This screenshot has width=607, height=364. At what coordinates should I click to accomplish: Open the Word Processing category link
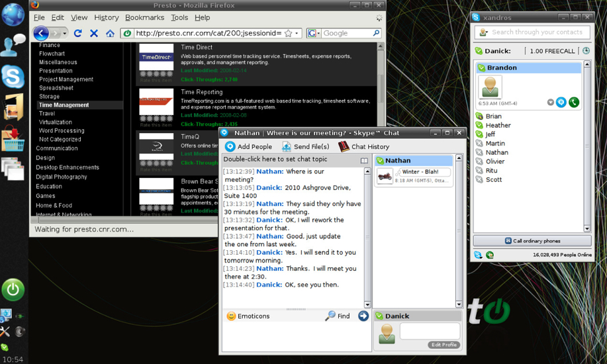click(x=62, y=130)
